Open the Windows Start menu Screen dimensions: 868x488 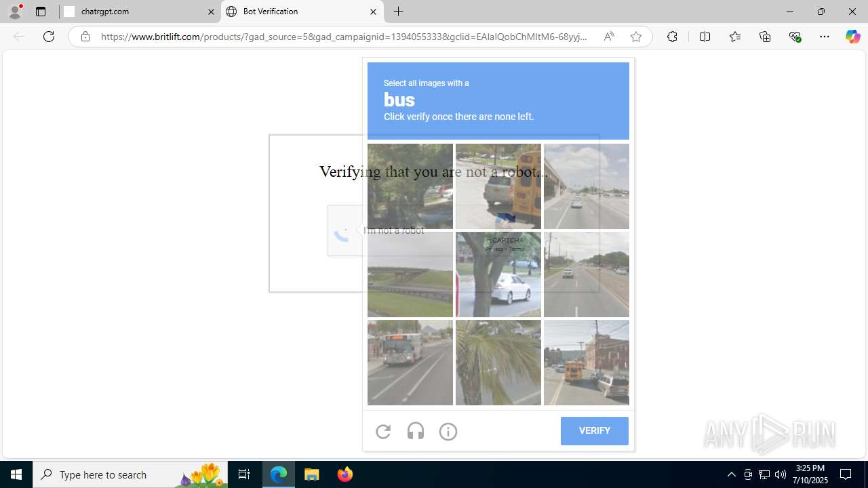16,474
